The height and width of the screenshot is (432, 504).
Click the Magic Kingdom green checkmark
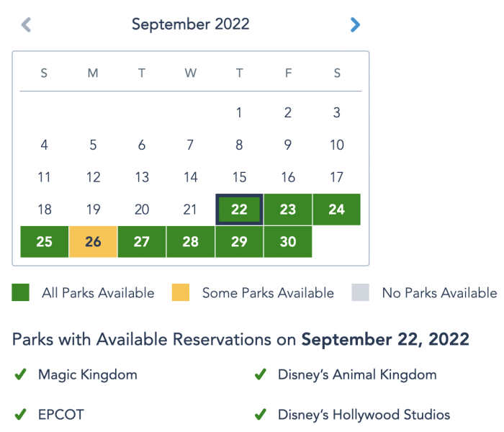(x=21, y=374)
